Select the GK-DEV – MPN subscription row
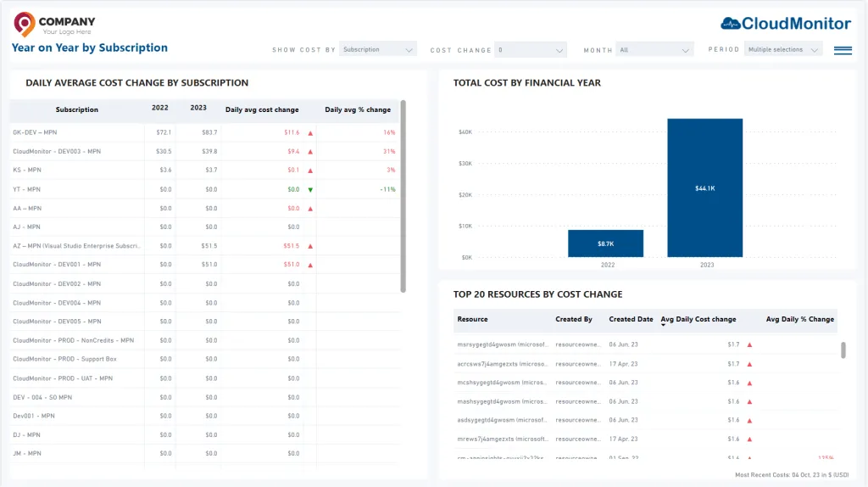 pos(204,132)
